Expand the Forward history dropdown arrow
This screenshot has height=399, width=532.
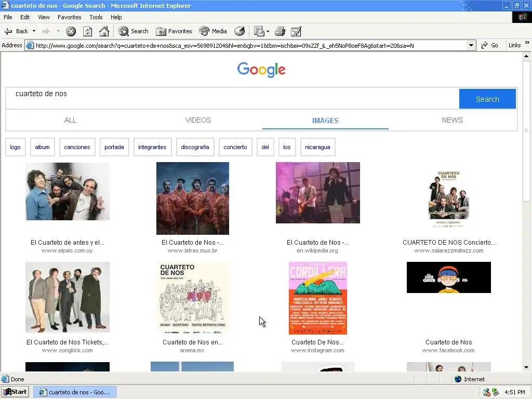58,31
